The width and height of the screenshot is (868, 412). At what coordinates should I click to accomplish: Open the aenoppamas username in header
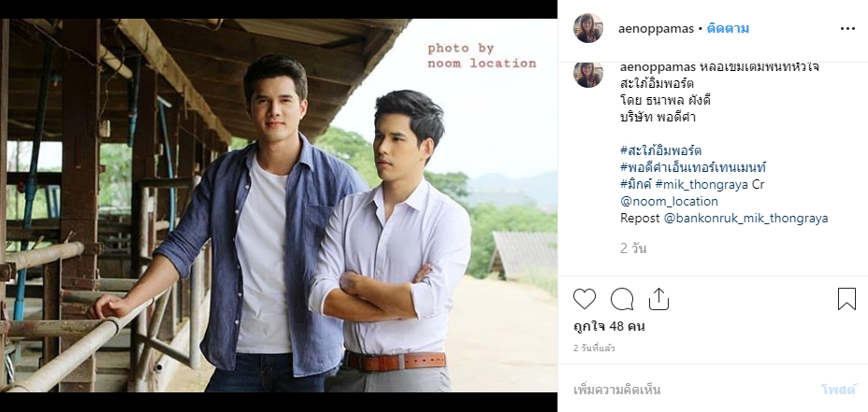tap(656, 29)
